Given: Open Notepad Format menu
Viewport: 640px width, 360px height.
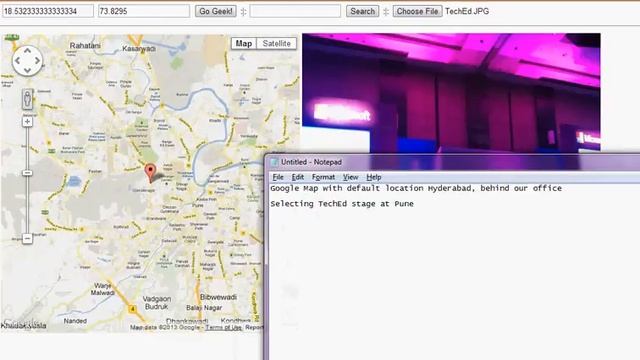Looking at the screenshot, I should click(x=323, y=177).
